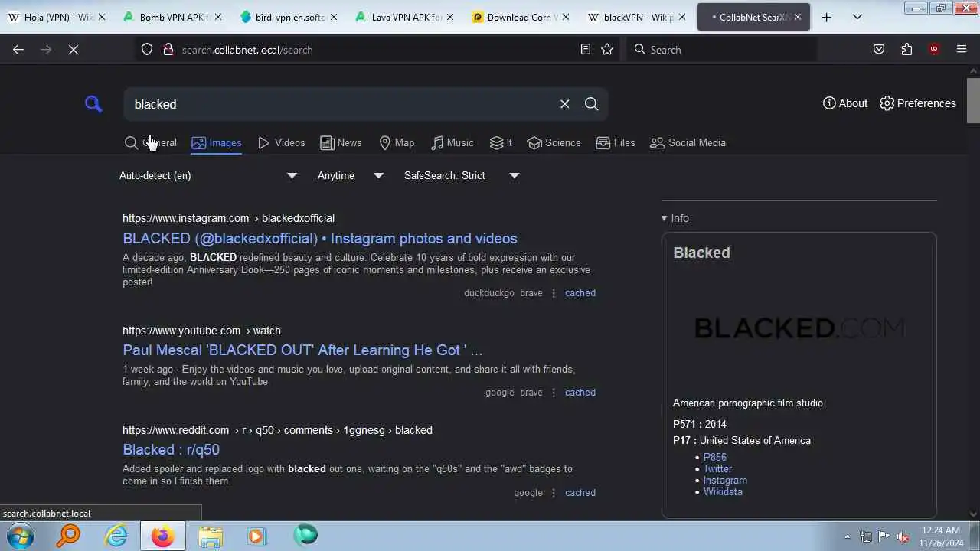Open cached version of YouTube result
This screenshot has height=551, width=980.
tap(580, 393)
